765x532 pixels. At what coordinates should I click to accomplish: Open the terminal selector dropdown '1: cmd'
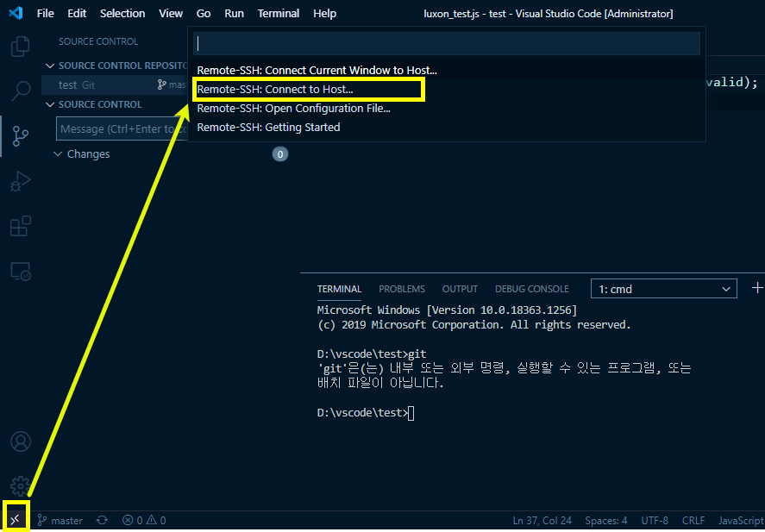[x=663, y=289]
